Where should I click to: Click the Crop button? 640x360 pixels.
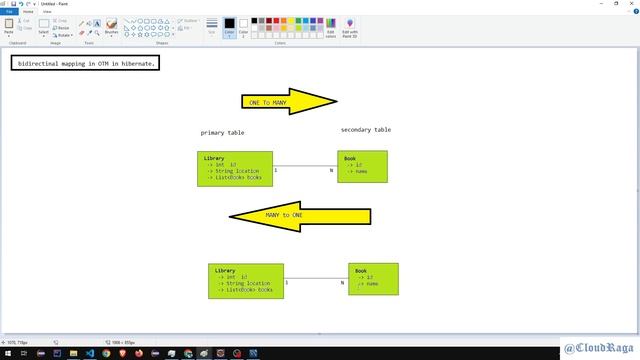coord(60,20)
